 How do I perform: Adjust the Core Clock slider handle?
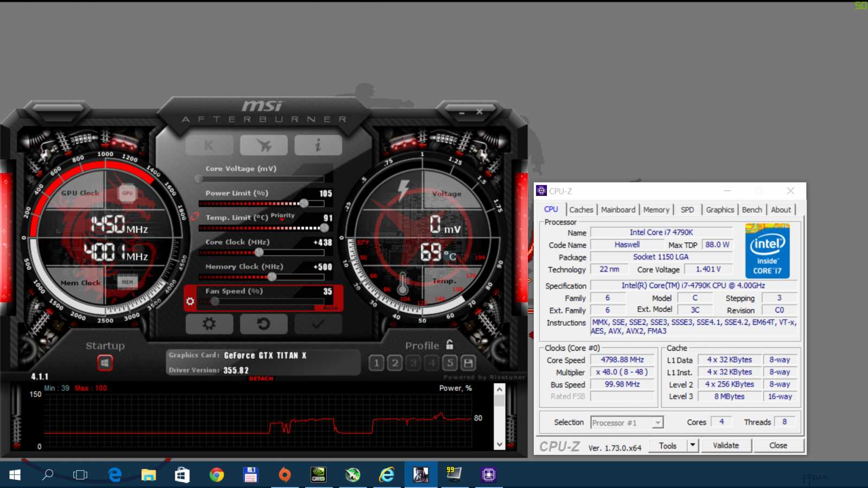(259, 252)
